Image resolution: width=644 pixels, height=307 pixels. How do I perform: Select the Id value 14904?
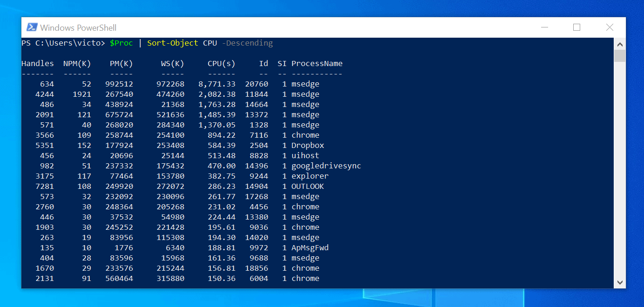[x=257, y=187]
